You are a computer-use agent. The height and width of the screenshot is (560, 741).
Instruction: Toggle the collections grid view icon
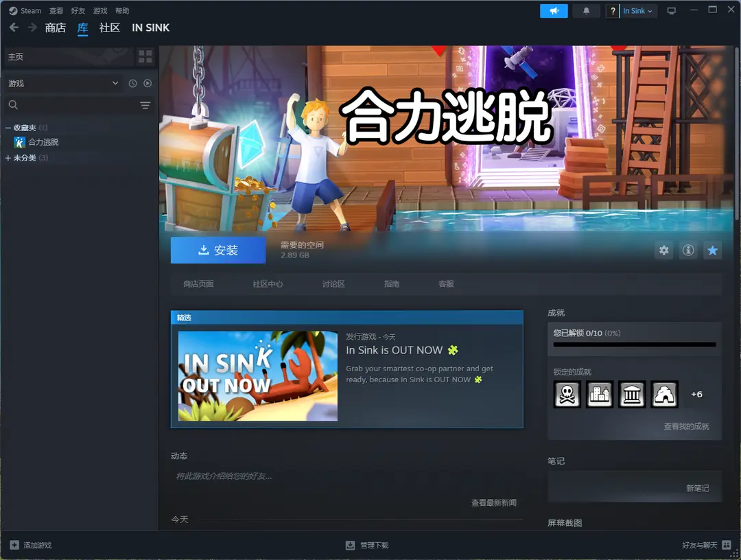[x=145, y=57]
